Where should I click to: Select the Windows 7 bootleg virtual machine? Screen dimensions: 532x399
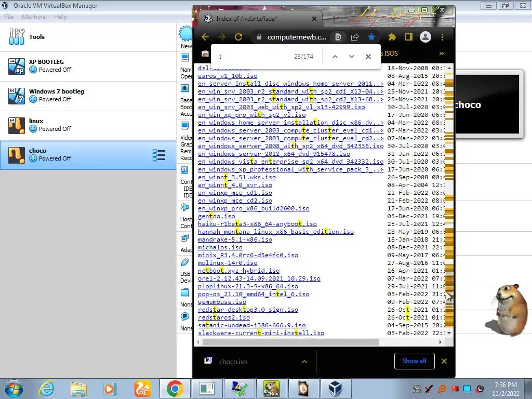tap(88, 96)
